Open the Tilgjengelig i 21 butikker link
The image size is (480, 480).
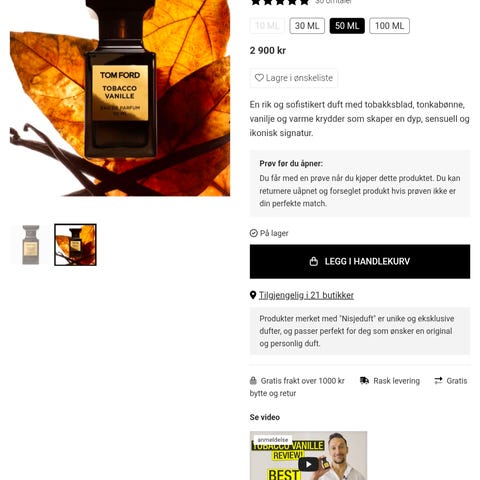[x=306, y=295]
